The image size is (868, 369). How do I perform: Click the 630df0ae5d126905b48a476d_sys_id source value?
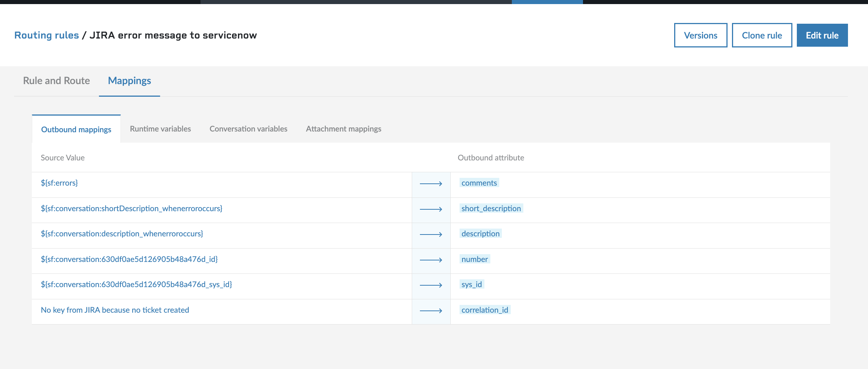[136, 285]
